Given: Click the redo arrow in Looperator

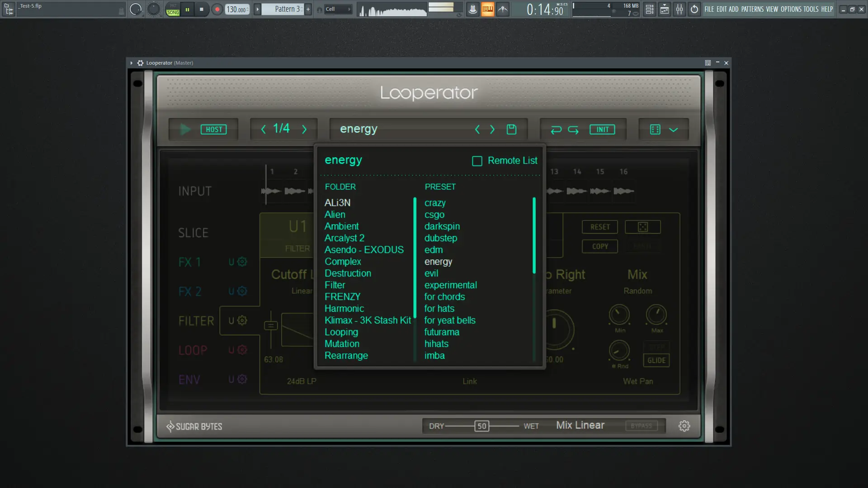Looking at the screenshot, I should [x=573, y=130].
